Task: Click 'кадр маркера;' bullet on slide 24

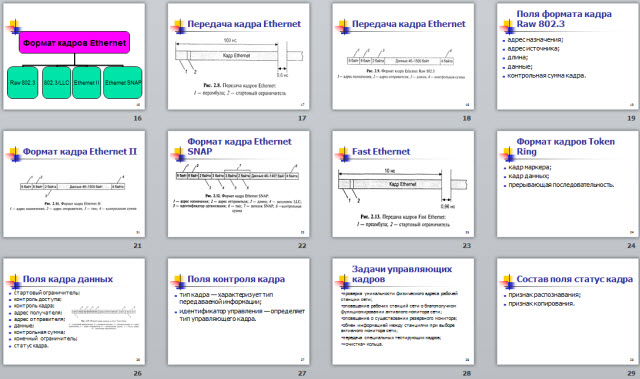Action: (530, 167)
